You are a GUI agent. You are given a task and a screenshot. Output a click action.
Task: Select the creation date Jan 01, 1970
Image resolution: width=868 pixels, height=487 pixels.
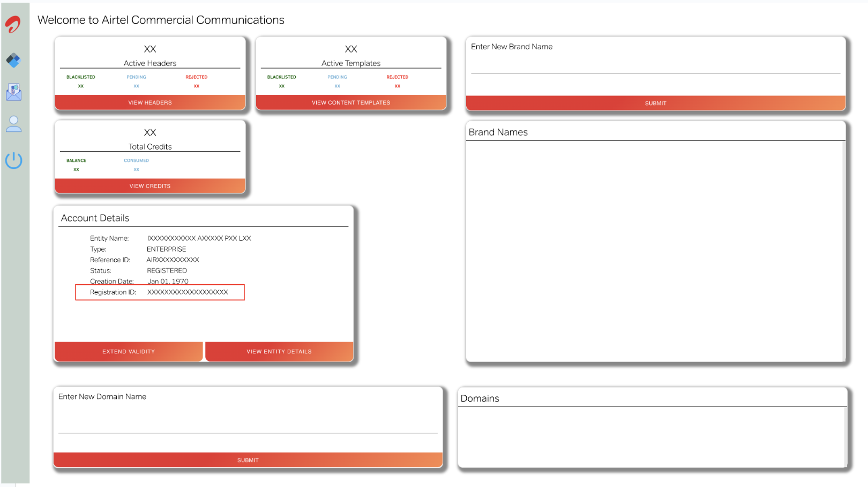[x=168, y=281]
